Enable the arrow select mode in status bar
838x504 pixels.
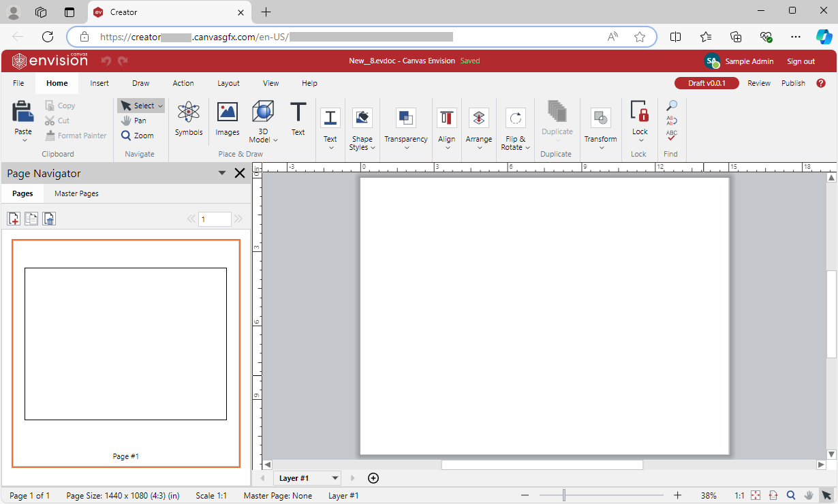826,496
